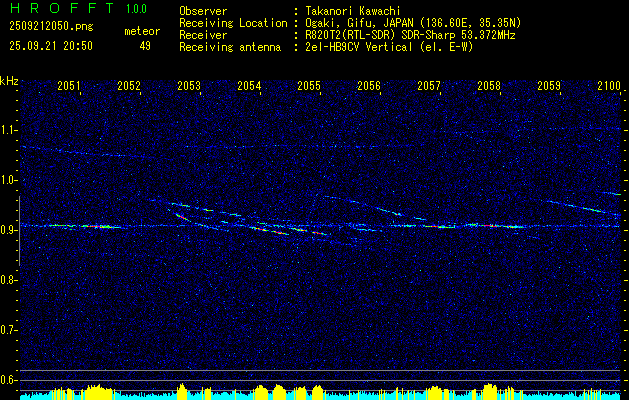Image resolution: width=629 pixels, height=400 pixels.
Task: Click the 'Observer' field label
Action: (x=203, y=11)
